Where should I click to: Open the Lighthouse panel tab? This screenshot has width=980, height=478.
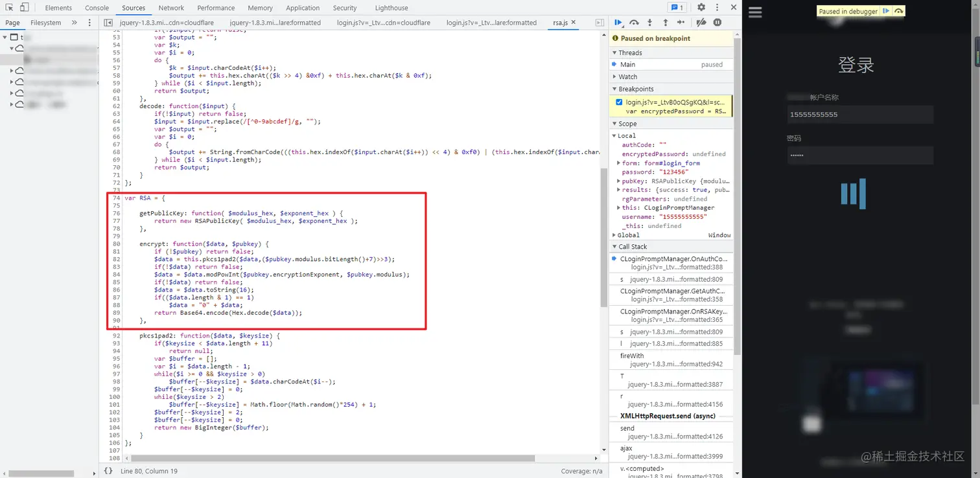391,8
